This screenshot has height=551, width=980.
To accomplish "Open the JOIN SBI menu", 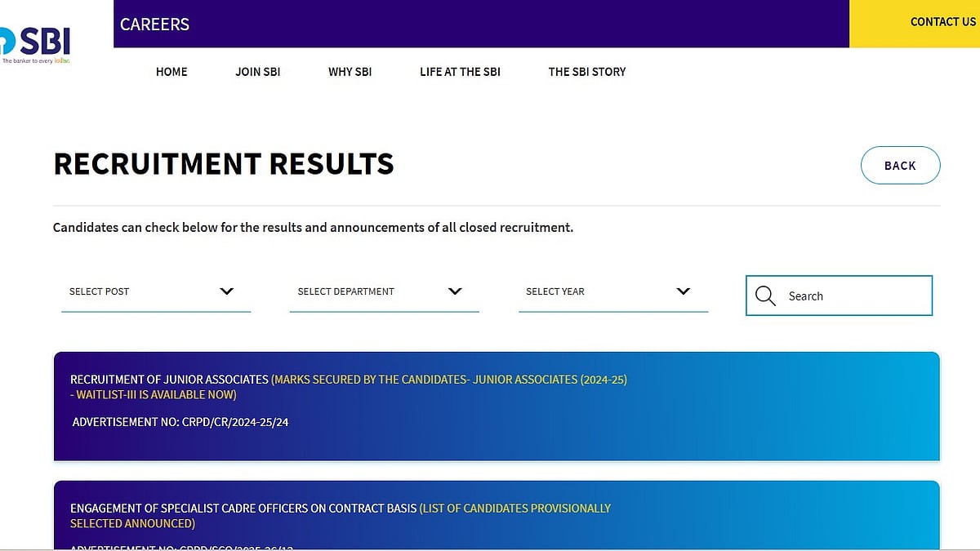I will [258, 72].
